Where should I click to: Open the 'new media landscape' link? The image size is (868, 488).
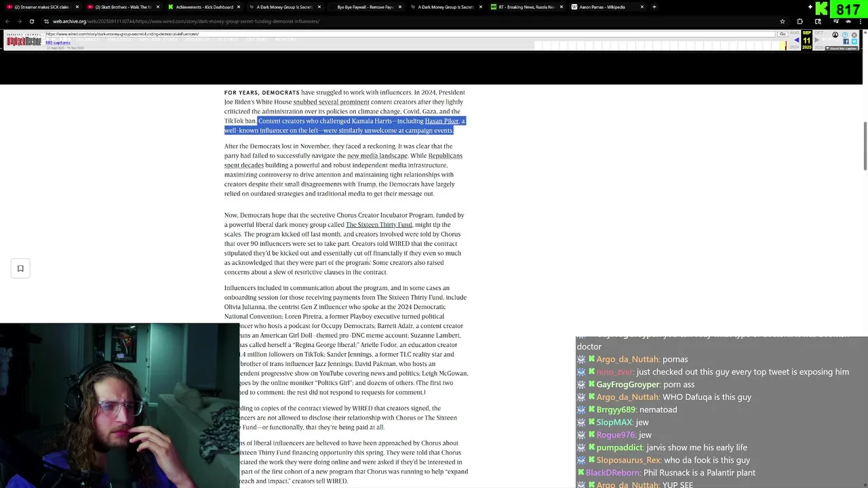click(377, 156)
